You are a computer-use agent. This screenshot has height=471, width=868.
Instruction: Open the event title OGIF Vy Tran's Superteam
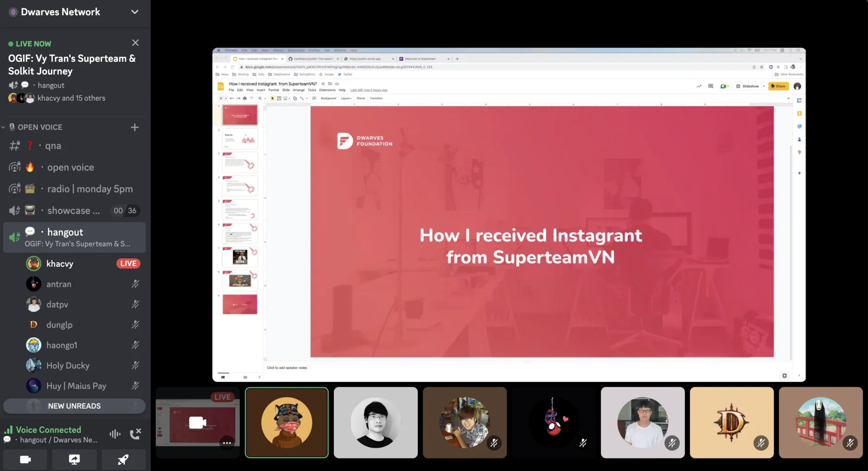(x=72, y=65)
